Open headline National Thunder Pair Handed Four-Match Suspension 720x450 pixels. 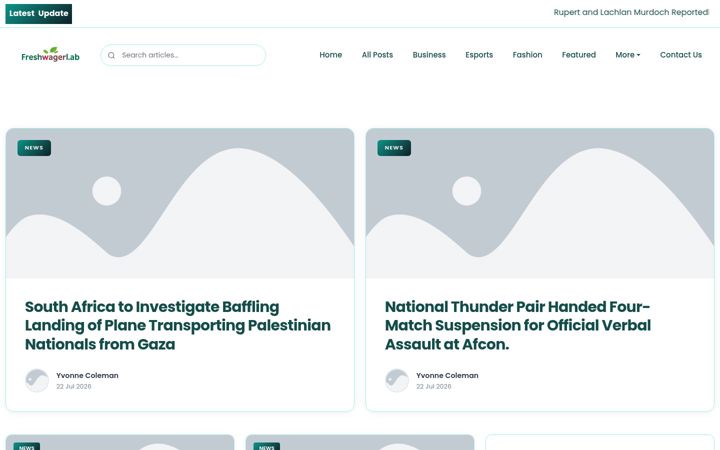(x=518, y=325)
